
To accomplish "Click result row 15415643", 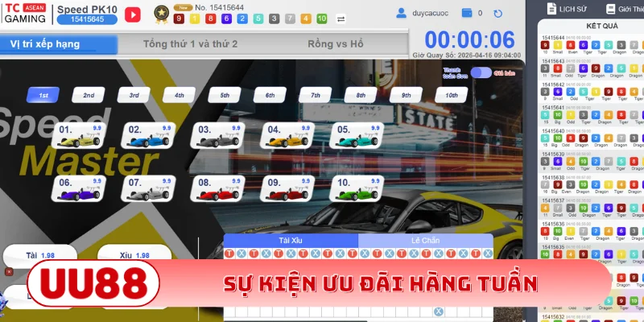I will pos(592,68).
